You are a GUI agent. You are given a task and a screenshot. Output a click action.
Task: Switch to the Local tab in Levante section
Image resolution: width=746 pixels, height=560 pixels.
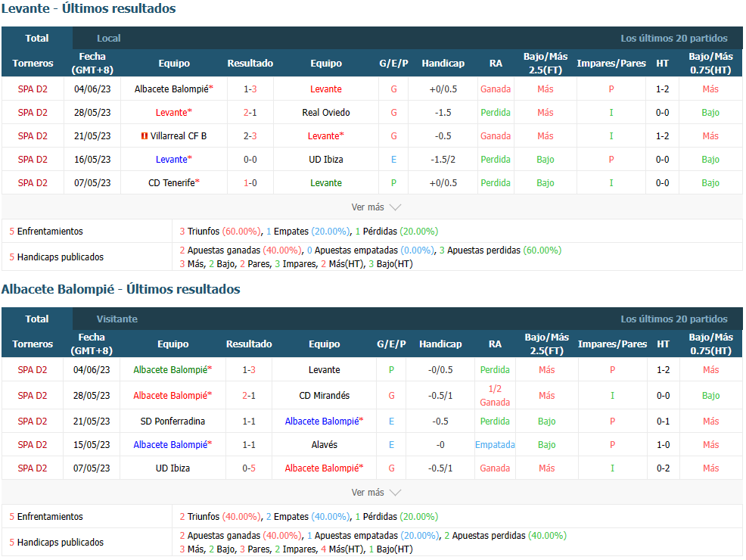coord(108,38)
